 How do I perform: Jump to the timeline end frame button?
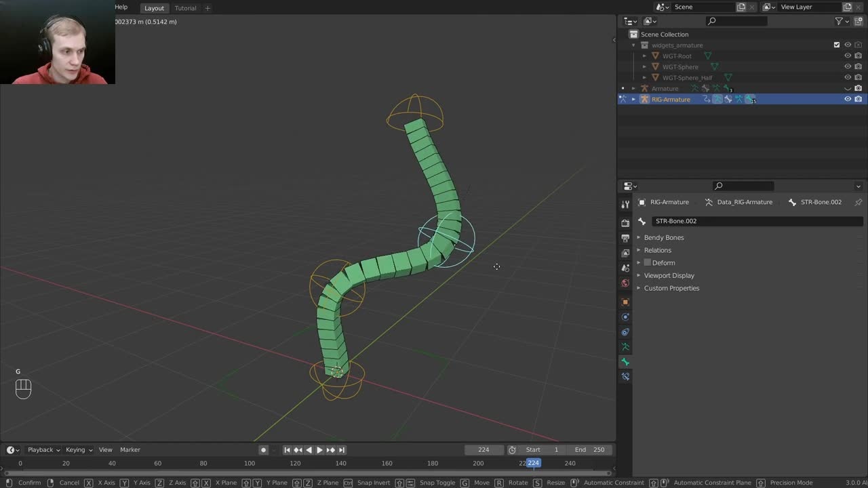pos(342,450)
